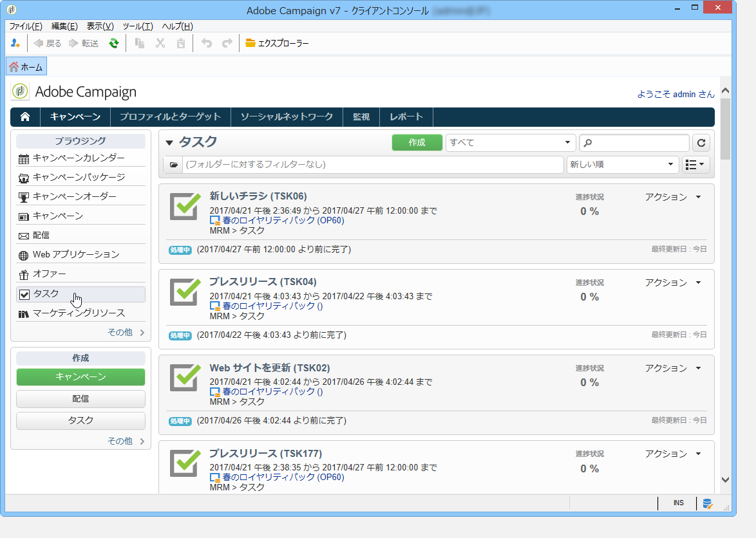Open キャンペーンオーダー in browsing panel
The height and width of the screenshot is (538, 756).
click(81, 196)
